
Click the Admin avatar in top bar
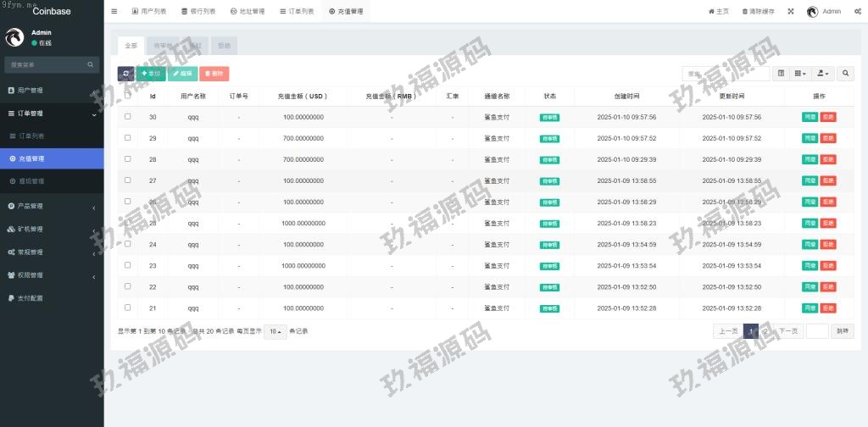(812, 11)
